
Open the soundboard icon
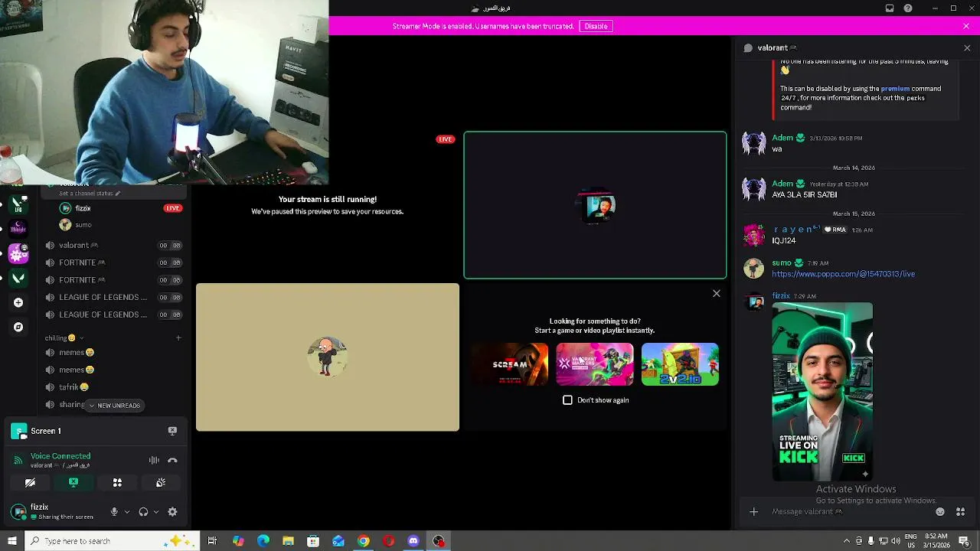(x=161, y=483)
